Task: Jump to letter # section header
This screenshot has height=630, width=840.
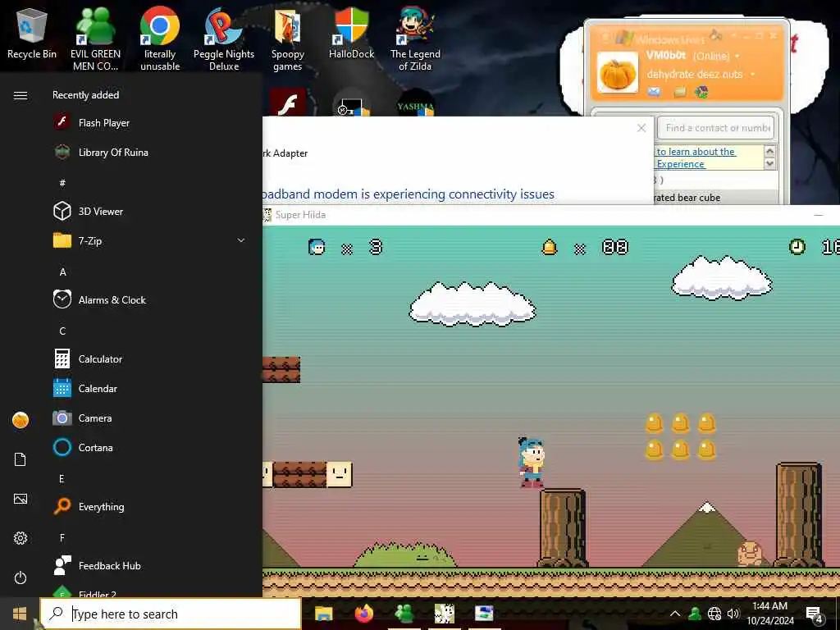Action: [62, 183]
